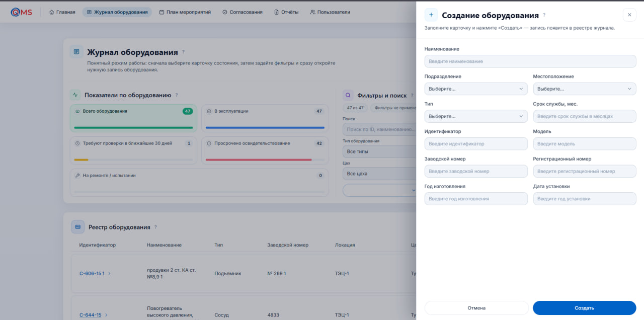Viewport: 644px width, 320px height.
Task: Click the 4833 serial number cell
Action: [x=273, y=315]
